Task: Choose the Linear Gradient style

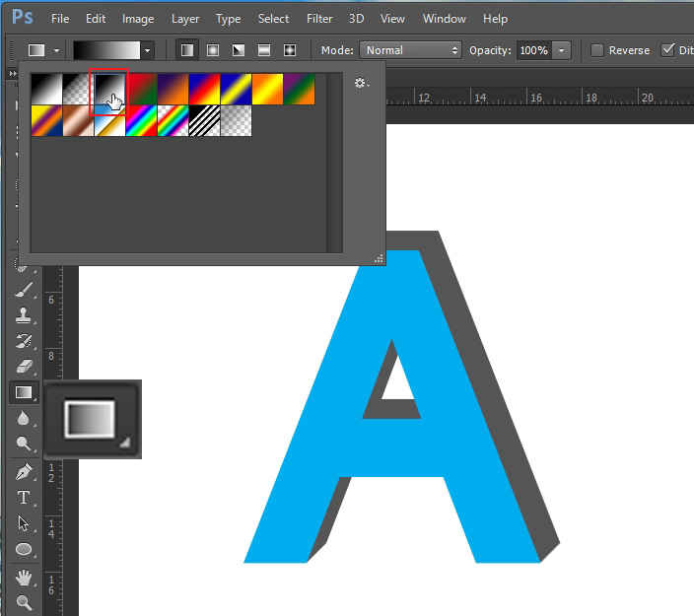Action: (x=187, y=50)
